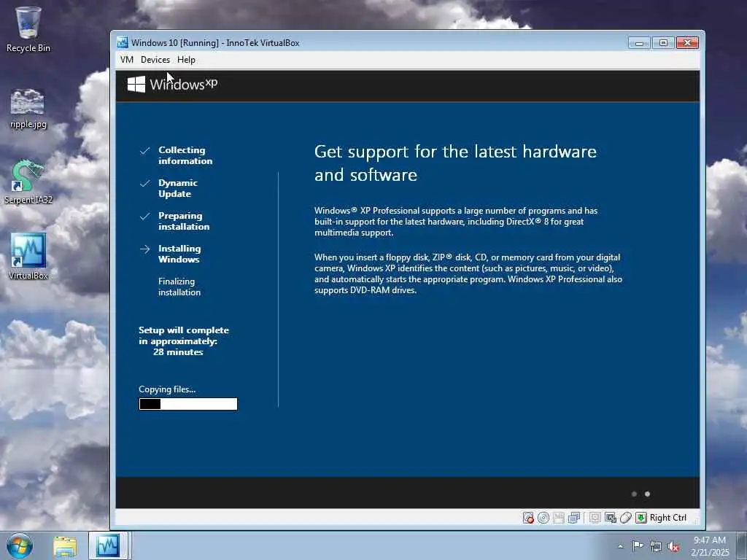Open the Help menu
This screenshot has height=560, width=747.
pyautogui.click(x=186, y=60)
